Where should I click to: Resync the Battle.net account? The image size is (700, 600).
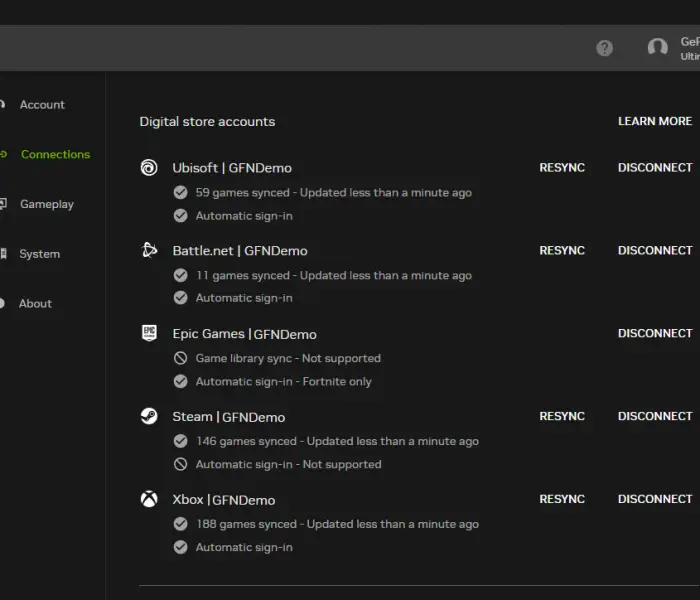(x=562, y=250)
